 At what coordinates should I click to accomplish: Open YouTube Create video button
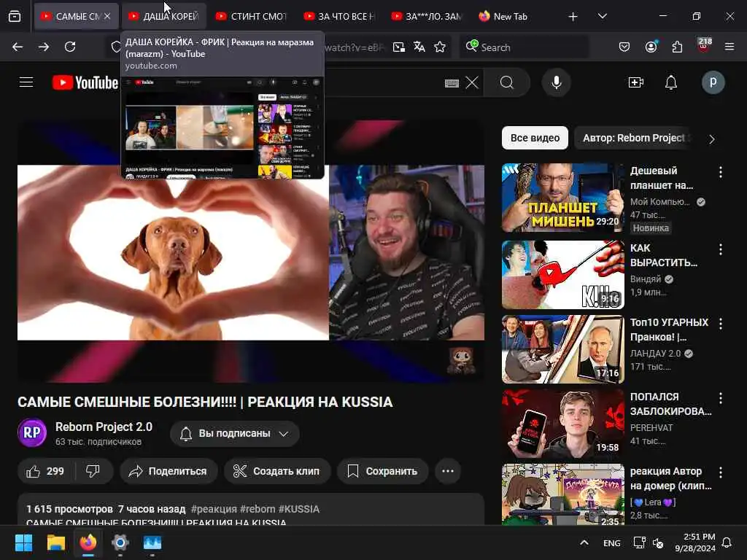(636, 83)
